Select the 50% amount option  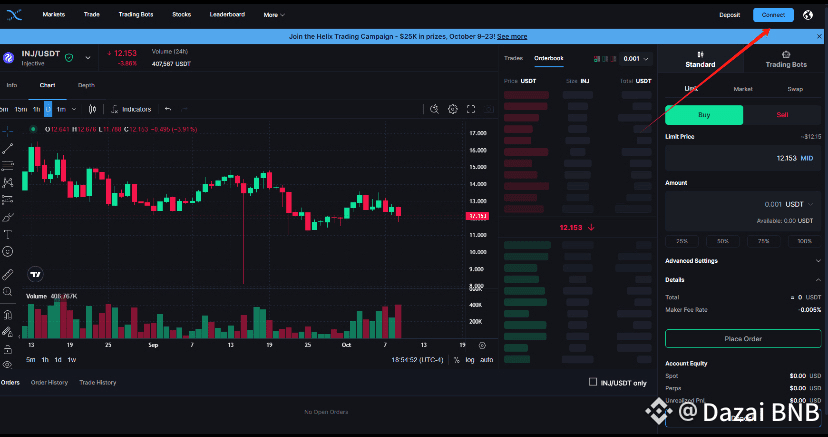(722, 241)
